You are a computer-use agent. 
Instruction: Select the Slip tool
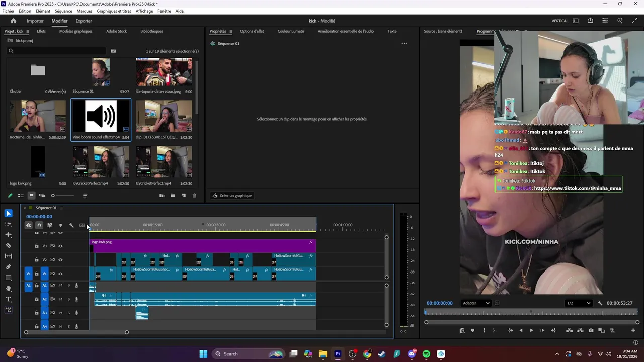[8, 256]
